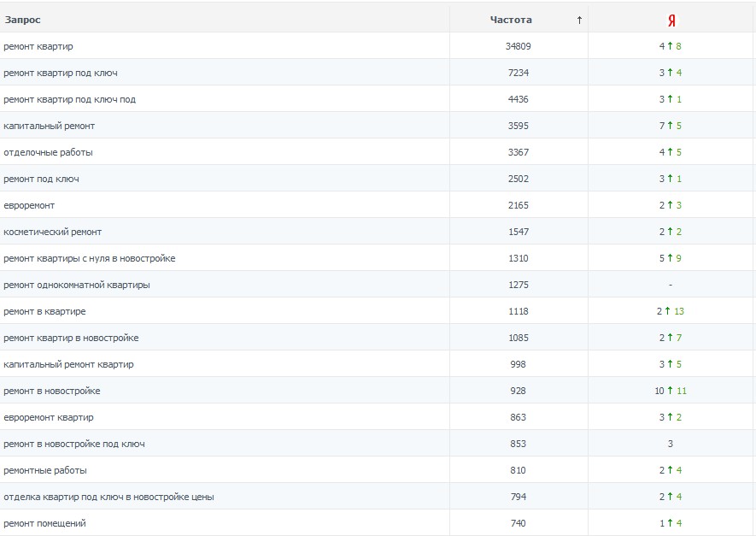Select position '3' for ремонт в новостройке под ключ
This screenshot has width=756, height=536.
click(671, 445)
